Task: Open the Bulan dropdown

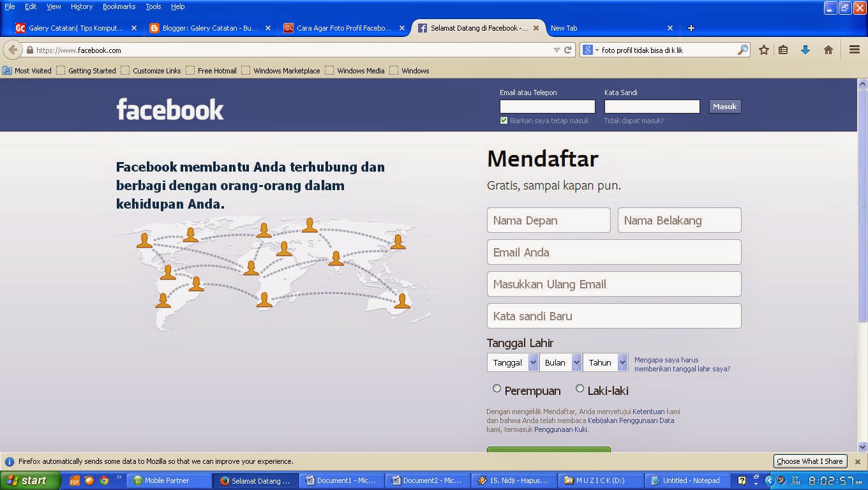Action: pos(560,362)
